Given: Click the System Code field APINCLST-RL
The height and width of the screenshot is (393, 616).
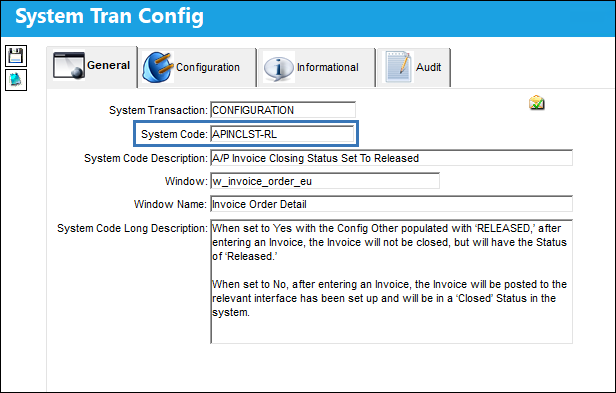Looking at the screenshot, I should [x=282, y=134].
